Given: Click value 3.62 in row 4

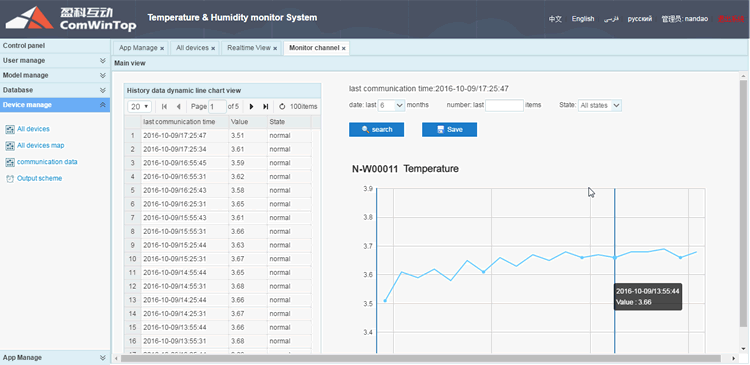Looking at the screenshot, I should click(x=238, y=177).
